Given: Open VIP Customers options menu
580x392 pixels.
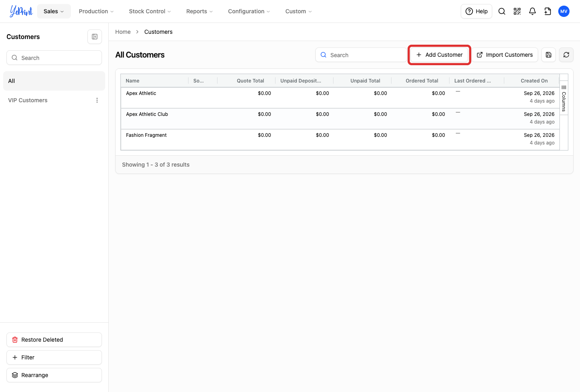Looking at the screenshot, I should (x=97, y=100).
